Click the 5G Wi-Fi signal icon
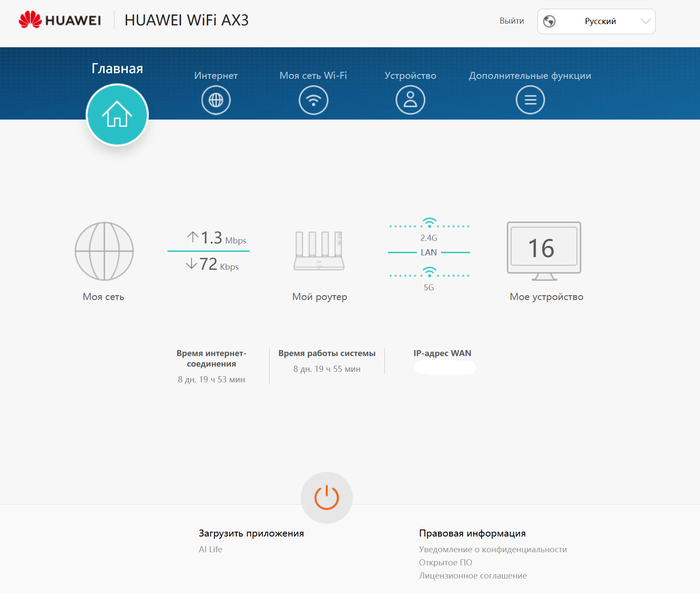Screen dimensions: 700x593 coord(429,271)
